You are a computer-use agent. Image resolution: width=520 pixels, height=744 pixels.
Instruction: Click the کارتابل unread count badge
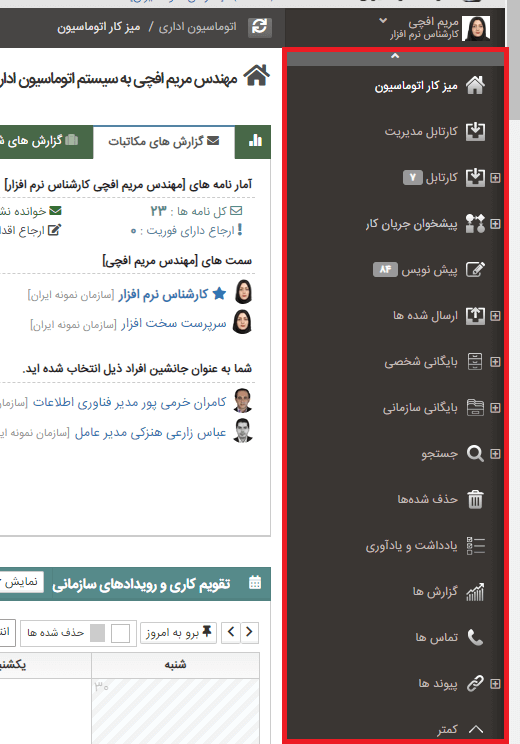click(x=413, y=177)
